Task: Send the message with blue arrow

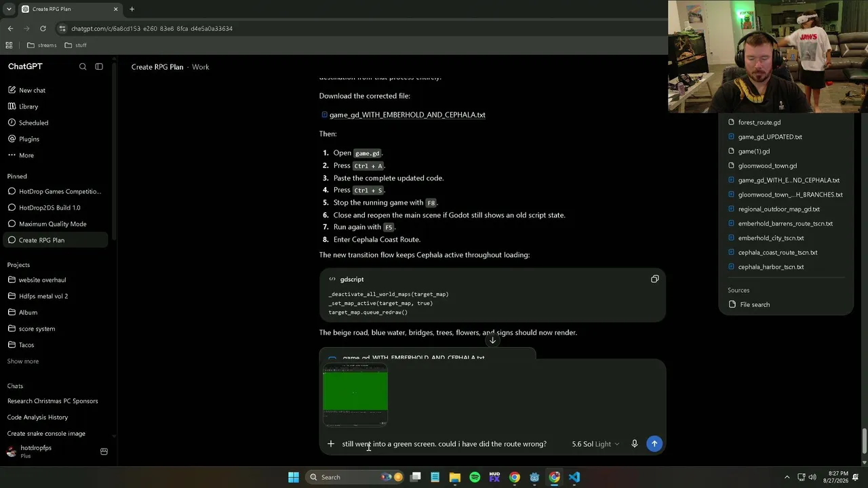Action: point(654,444)
